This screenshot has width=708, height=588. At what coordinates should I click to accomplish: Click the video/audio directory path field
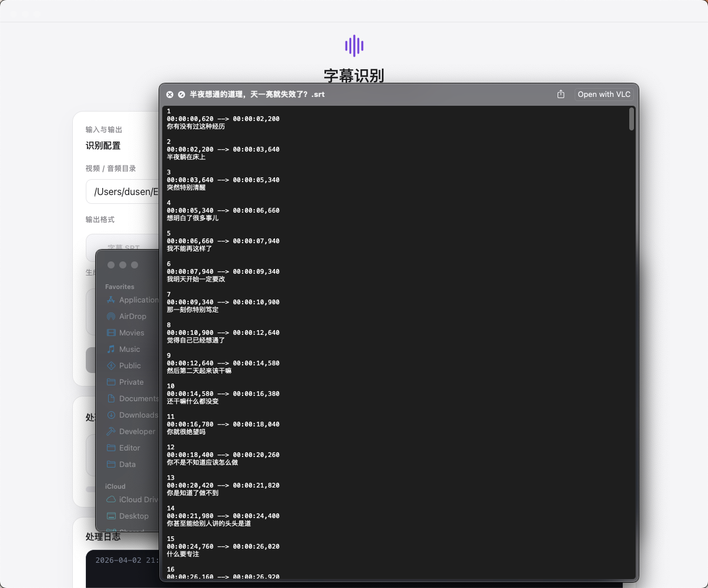tap(123, 191)
